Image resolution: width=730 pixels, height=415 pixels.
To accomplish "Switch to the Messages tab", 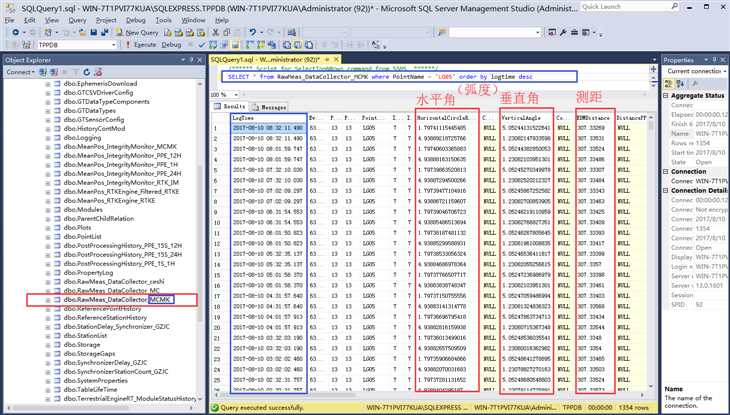I will (270, 107).
